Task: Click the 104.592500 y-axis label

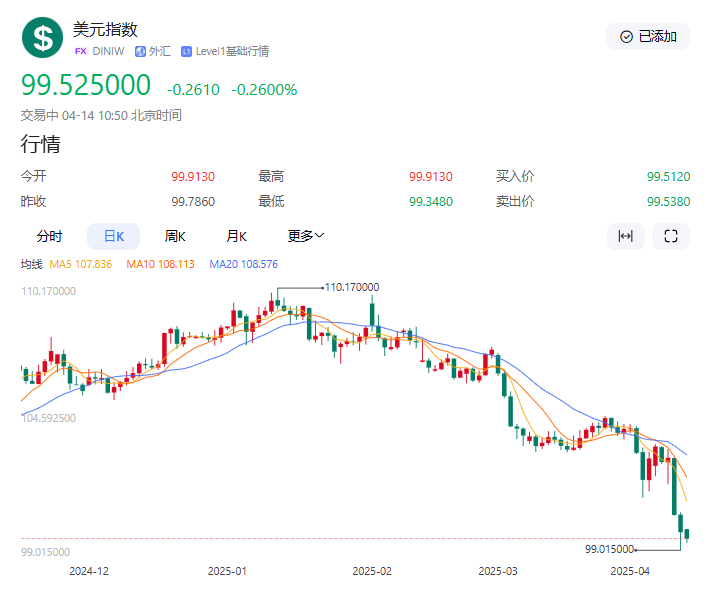Action: [48, 418]
